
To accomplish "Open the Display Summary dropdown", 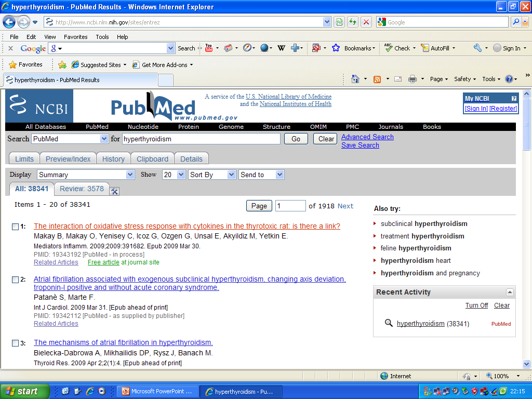I will 130,175.
